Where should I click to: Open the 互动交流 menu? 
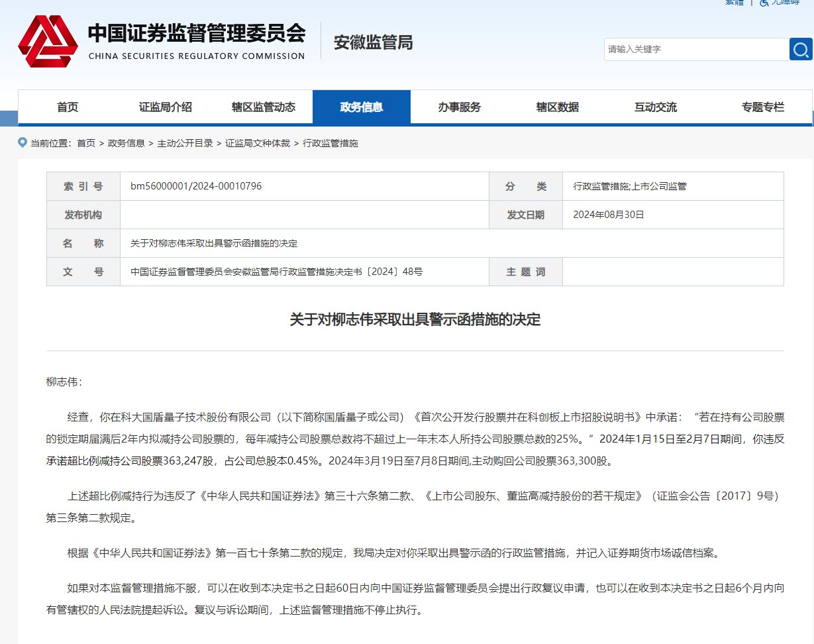tap(655, 107)
